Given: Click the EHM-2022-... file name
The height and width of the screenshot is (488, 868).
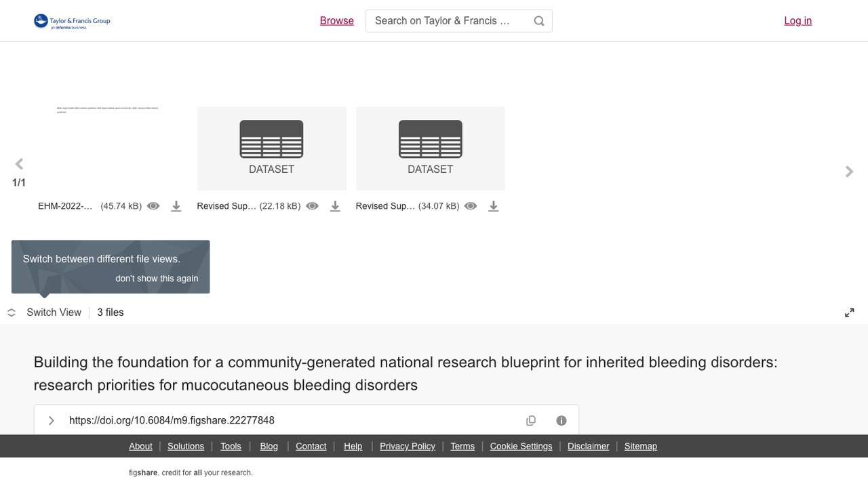Looking at the screenshot, I should (65, 206).
